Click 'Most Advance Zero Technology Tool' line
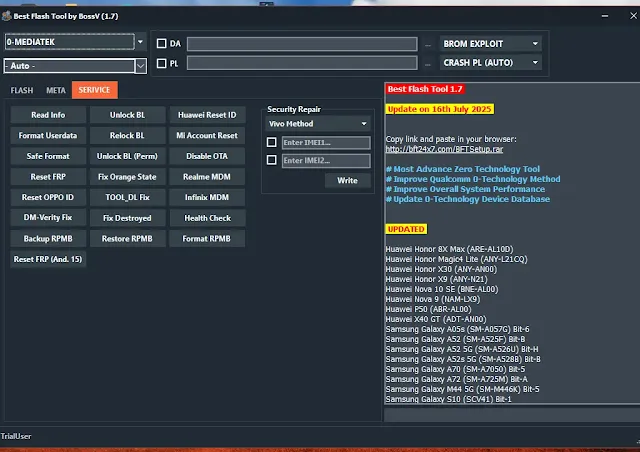 tap(463, 169)
